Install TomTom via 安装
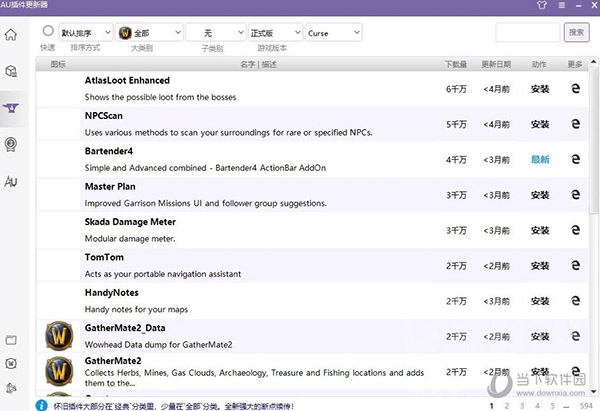Viewport: 600px width, 411px height. [x=540, y=266]
